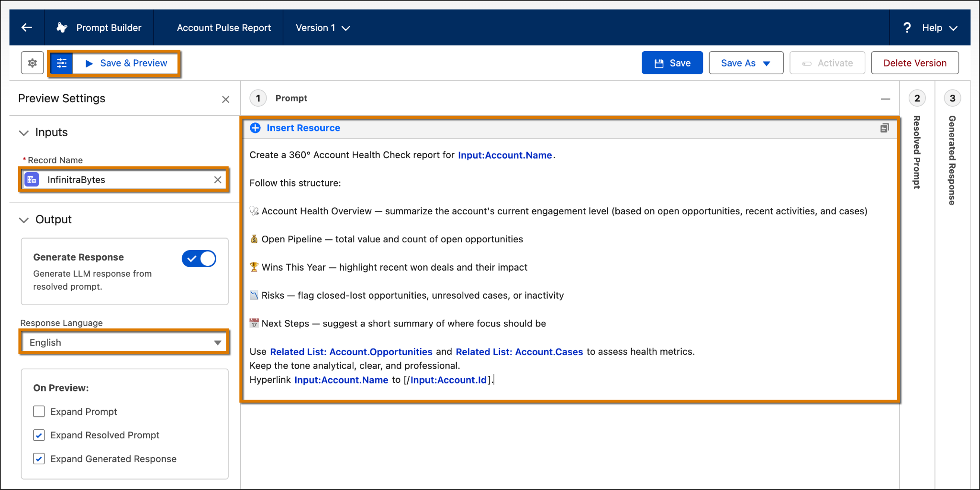The image size is (980, 490).
Task: Click the money bag emoji before Open Pipeline
Action: (254, 239)
